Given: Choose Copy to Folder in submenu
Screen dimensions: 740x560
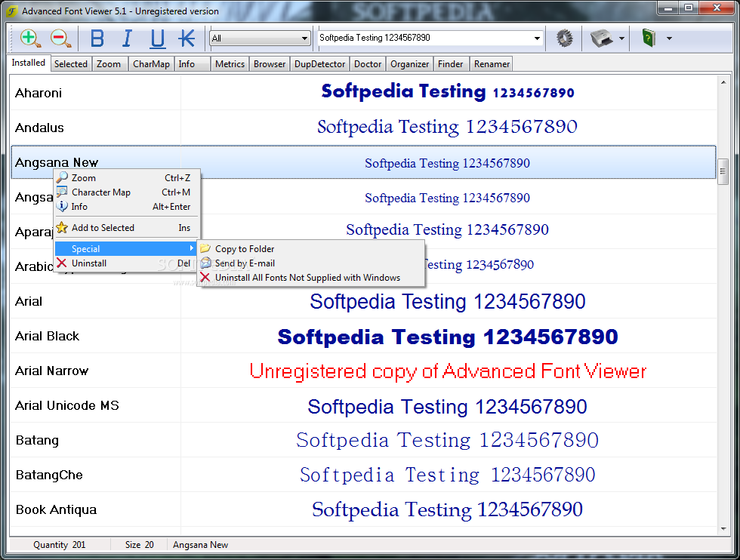Looking at the screenshot, I should (x=311, y=248).
